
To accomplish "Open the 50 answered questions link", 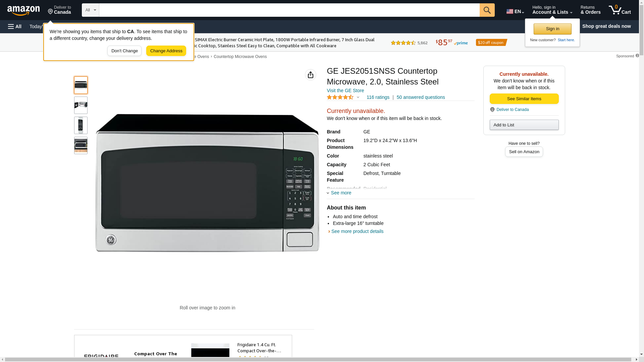I will 420,97.
